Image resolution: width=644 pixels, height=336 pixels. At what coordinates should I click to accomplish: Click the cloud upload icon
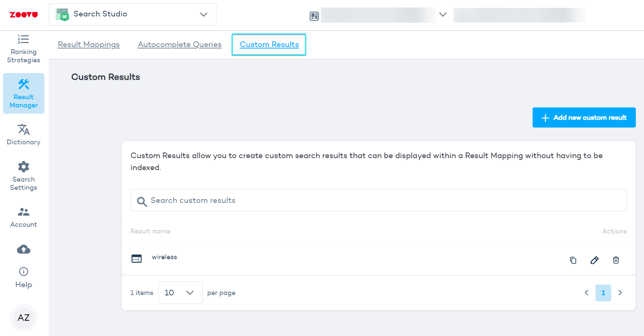[23, 249]
